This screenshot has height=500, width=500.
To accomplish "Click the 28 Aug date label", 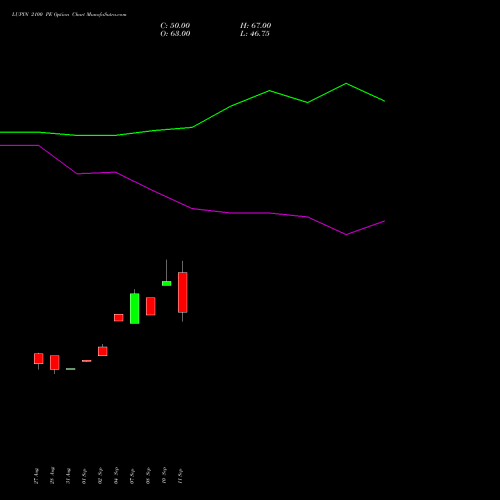I will (52, 476).
